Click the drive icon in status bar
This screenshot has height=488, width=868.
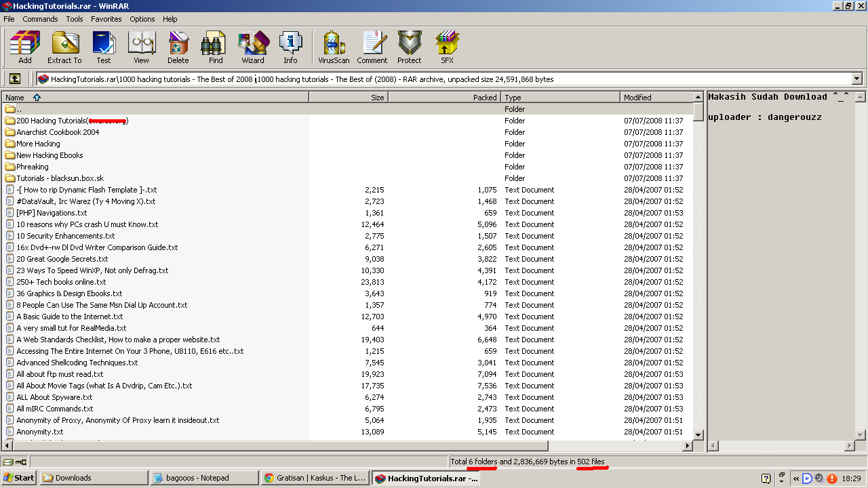click(8, 462)
